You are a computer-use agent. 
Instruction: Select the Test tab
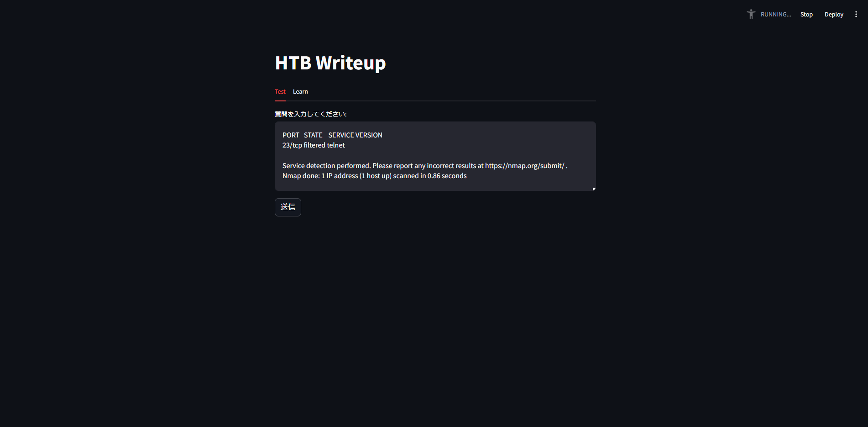pos(280,92)
